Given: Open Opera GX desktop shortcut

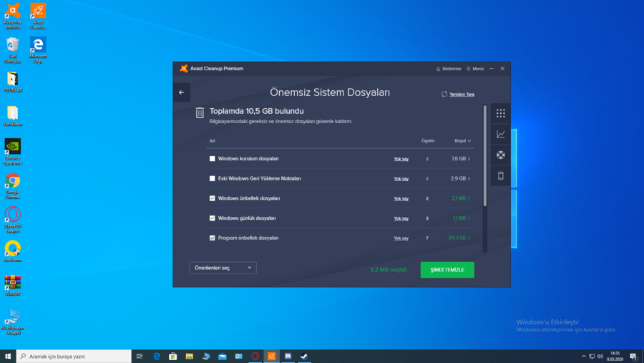Looking at the screenshot, I should (x=13, y=220).
